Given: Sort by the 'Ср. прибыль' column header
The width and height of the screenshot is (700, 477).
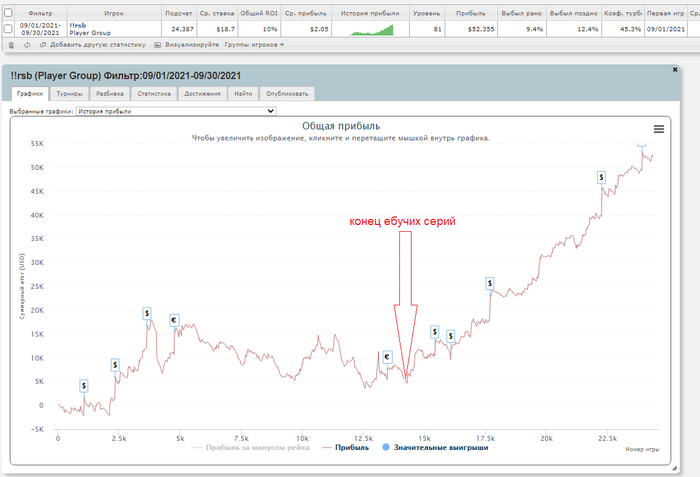Looking at the screenshot, I should (x=306, y=13).
